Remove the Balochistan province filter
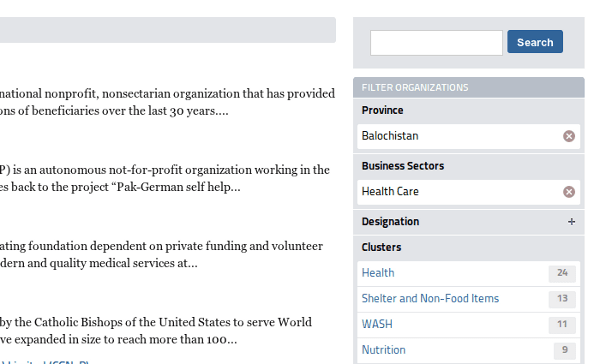 pyautogui.click(x=569, y=136)
